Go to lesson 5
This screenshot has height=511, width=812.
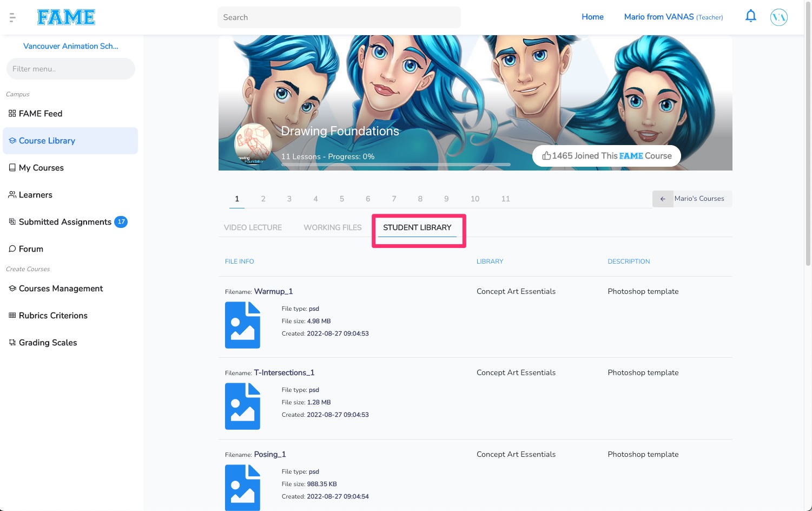342,199
